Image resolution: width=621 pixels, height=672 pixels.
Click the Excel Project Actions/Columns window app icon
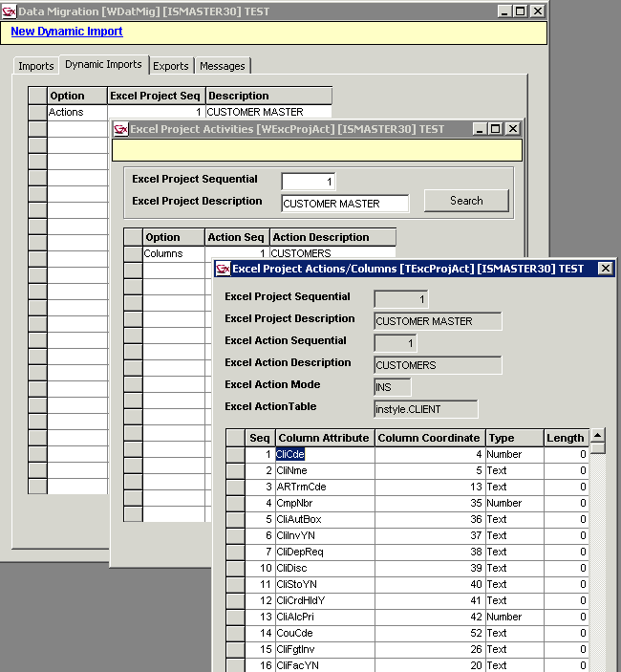(223, 269)
